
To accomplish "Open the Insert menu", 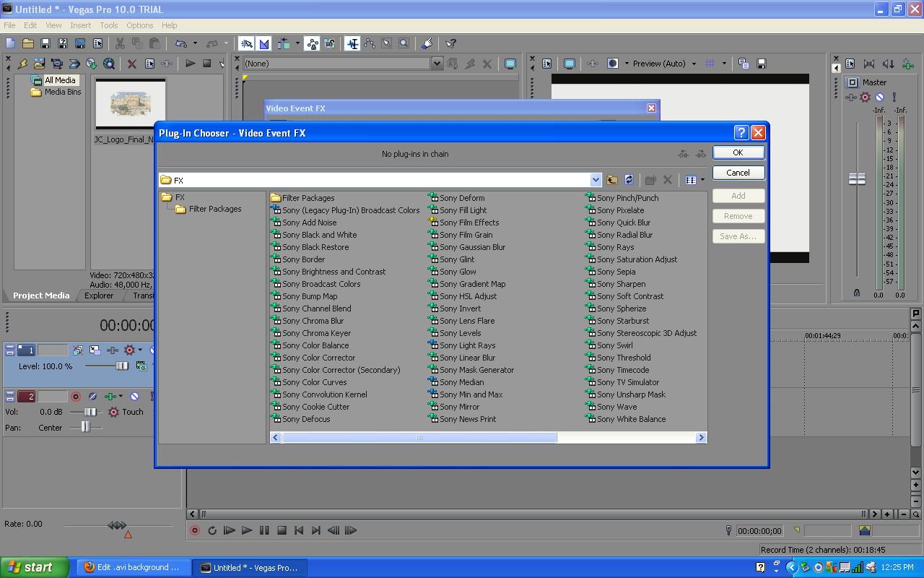I will coord(80,25).
